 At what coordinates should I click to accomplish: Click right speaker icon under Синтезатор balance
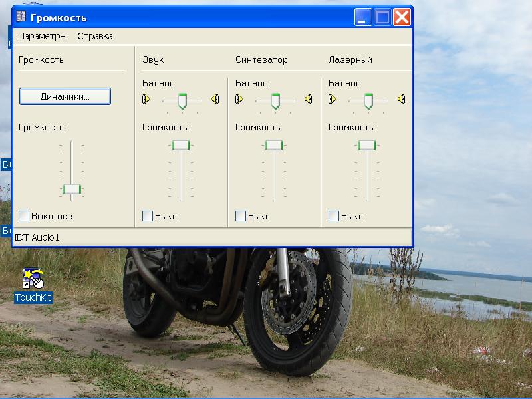coord(308,99)
